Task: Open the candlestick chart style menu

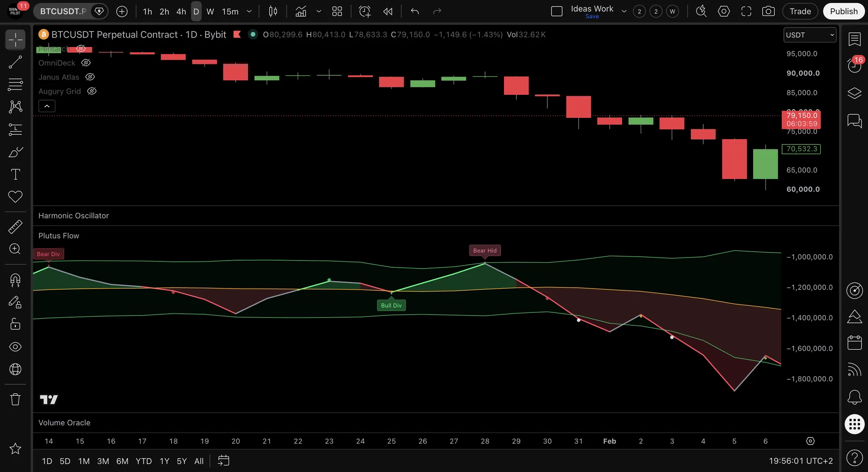Action: pyautogui.click(x=273, y=12)
